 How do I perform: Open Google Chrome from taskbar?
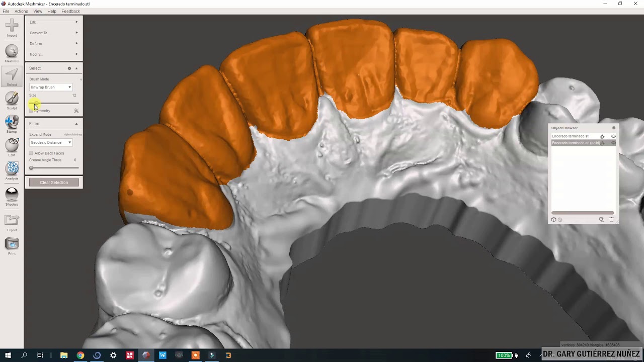[x=80, y=355]
